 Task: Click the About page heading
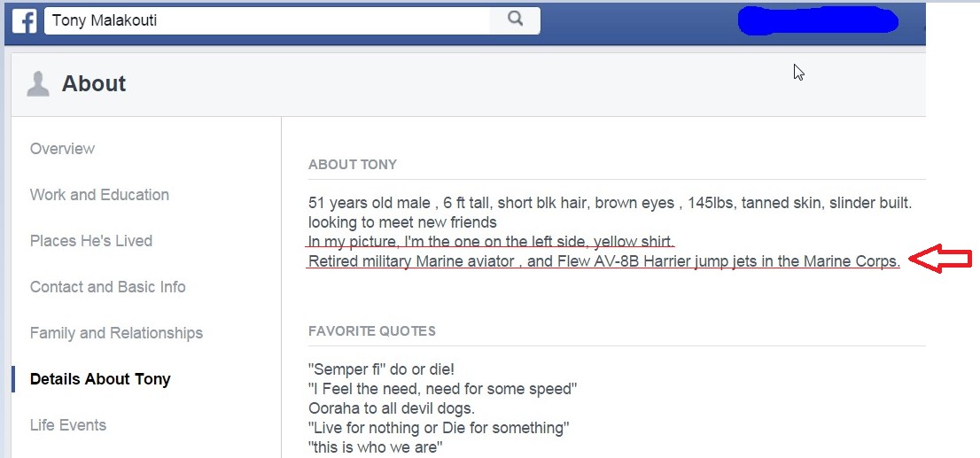click(94, 84)
